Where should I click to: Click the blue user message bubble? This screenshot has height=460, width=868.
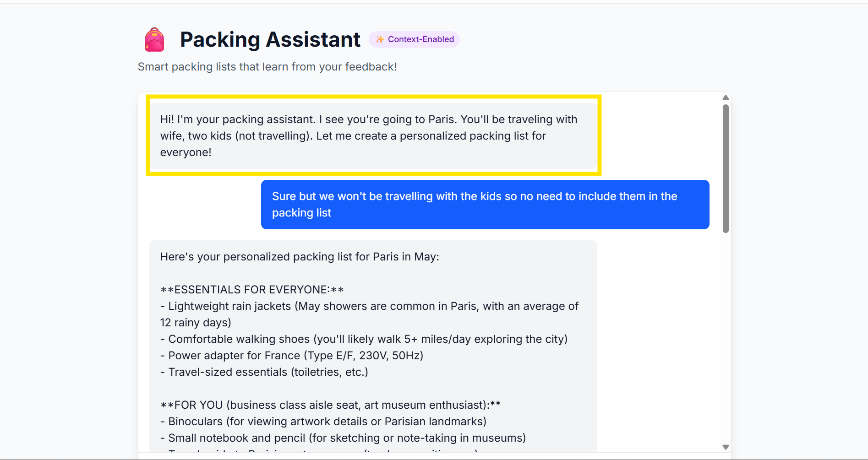(x=485, y=205)
